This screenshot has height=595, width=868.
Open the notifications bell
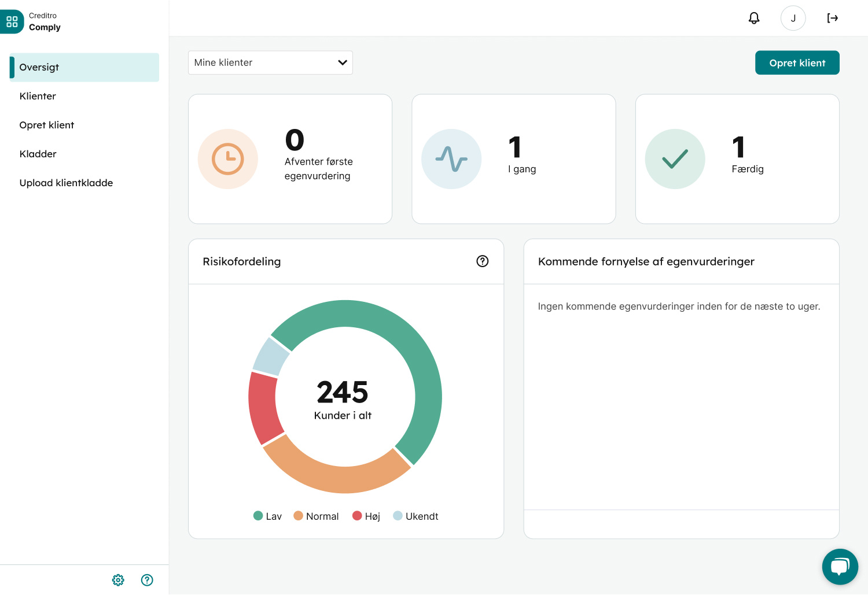tap(754, 18)
